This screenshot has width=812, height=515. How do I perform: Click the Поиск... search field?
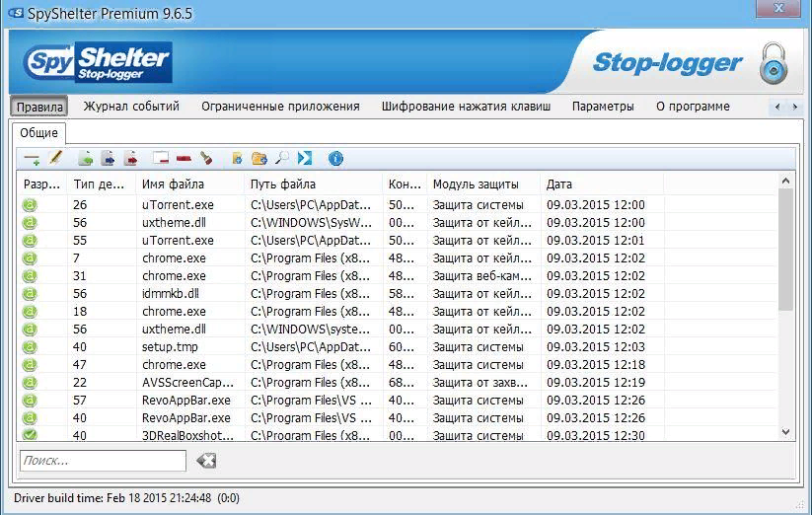(x=103, y=461)
